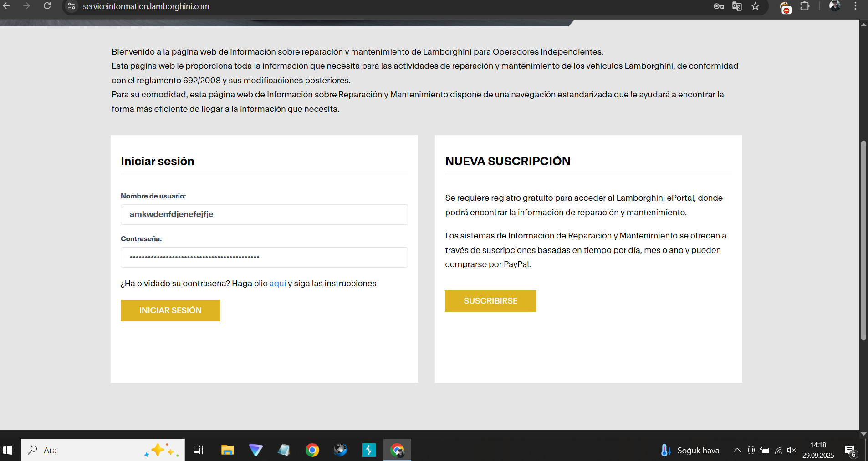Open Google Chrome from the taskbar

312,450
